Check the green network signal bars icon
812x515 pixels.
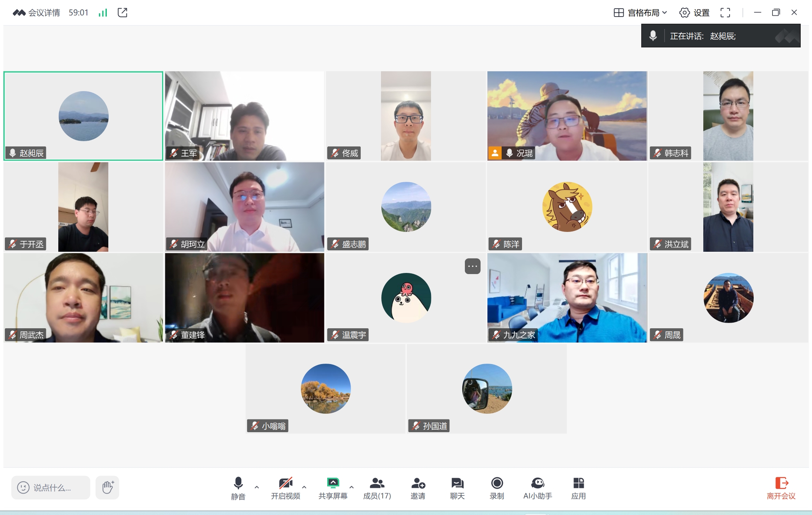[x=103, y=13]
